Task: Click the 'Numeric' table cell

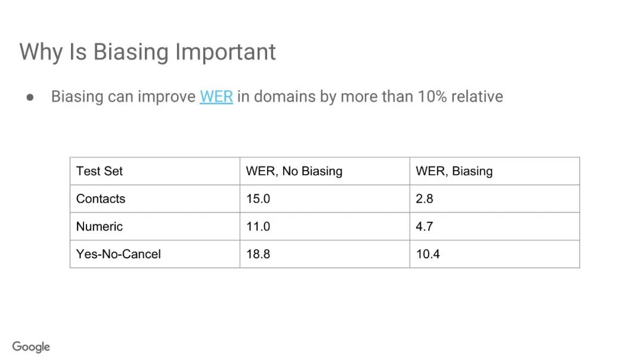Action: pyautogui.click(x=155, y=227)
